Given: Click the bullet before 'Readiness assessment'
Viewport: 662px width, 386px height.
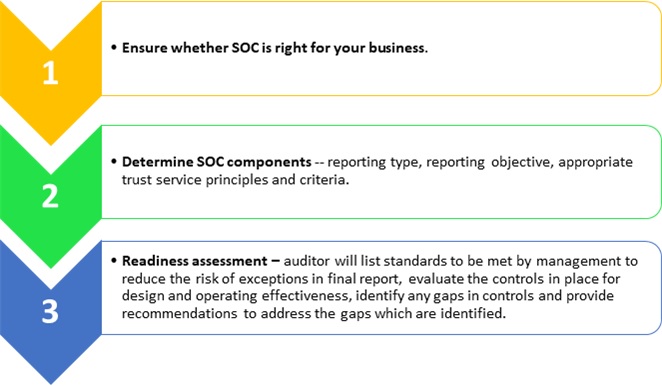Looking at the screenshot, I should [114, 261].
